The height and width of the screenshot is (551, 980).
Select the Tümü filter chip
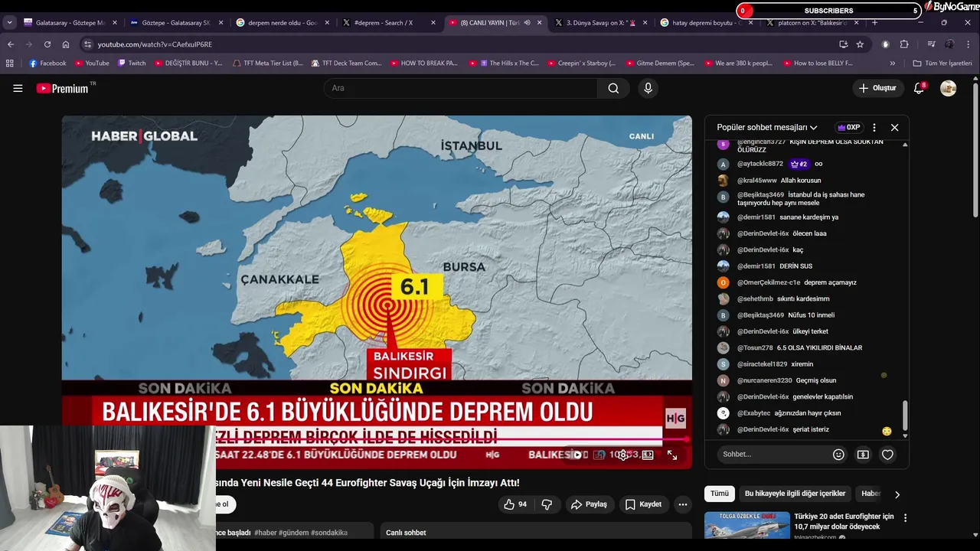720,494
